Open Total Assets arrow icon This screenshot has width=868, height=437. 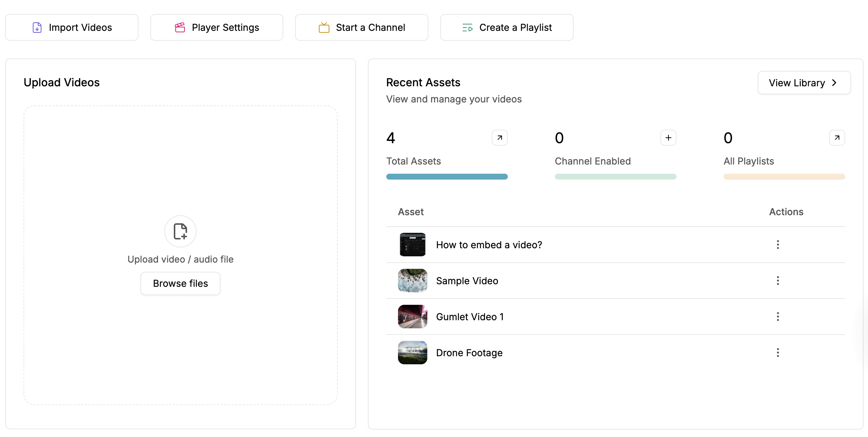500,138
